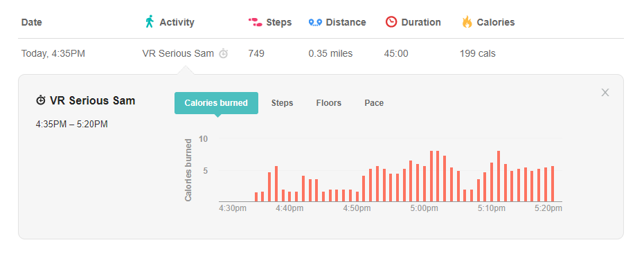Image resolution: width=644 pixels, height=256 pixels.
Task: Show the Pace tab
Action: pos(374,103)
